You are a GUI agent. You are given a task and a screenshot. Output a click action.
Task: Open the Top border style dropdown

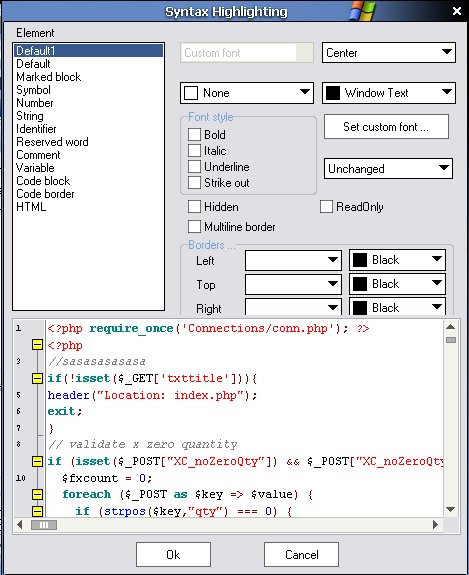(293, 284)
